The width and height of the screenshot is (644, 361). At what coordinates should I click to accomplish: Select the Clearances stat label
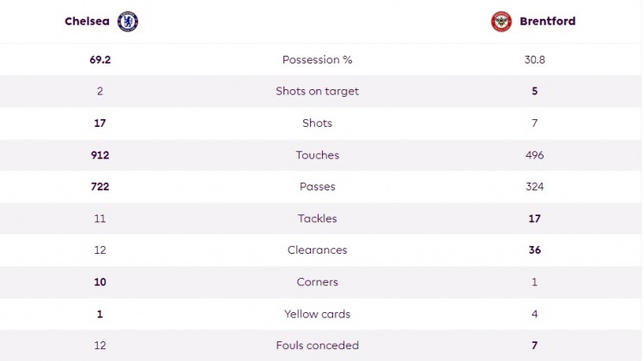point(317,250)
